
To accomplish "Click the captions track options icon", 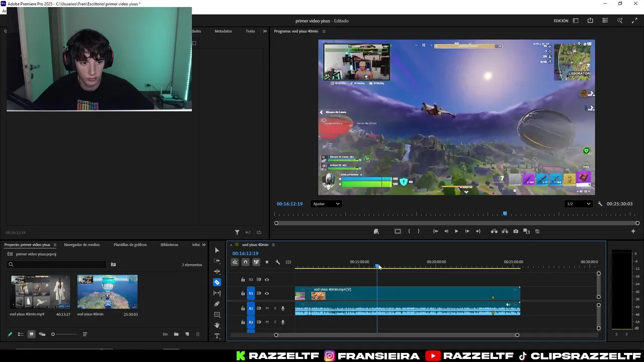I will pos(288,262).
